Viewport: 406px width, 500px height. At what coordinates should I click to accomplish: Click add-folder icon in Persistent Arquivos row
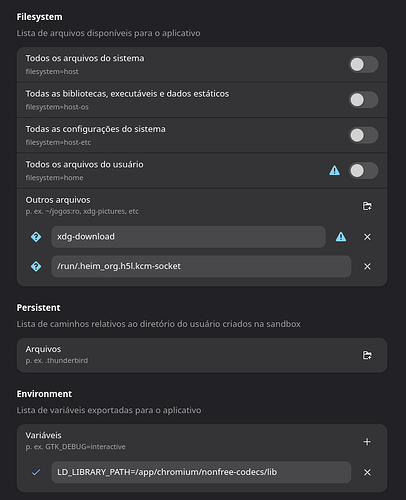tap(367, 355)
